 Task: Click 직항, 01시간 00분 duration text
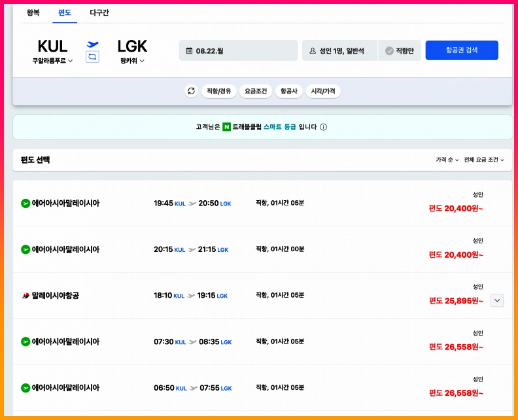pyautogui.click(x=280, y=249)
